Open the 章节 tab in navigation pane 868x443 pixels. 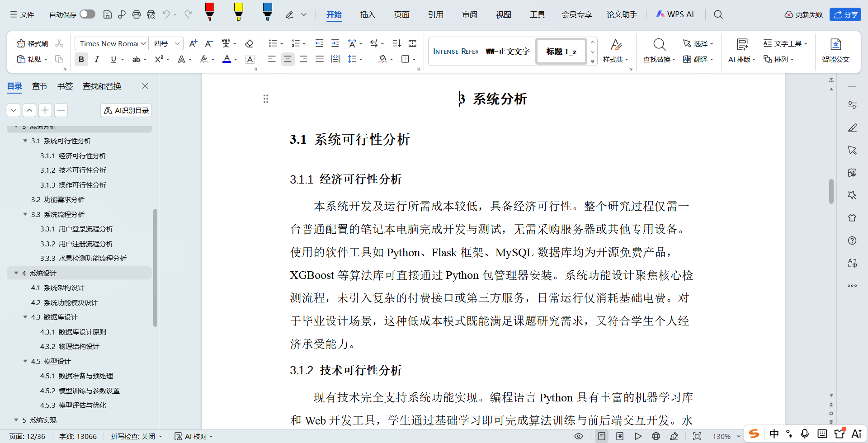pyautogui.click(x=39, y=86)
